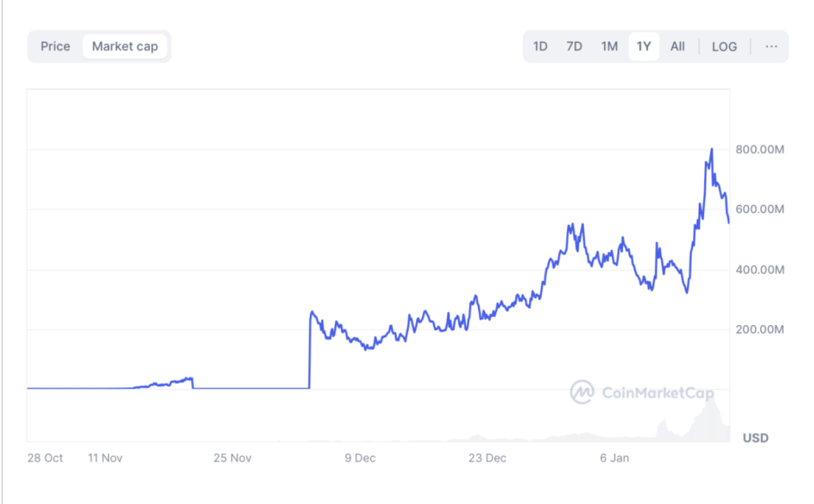Toggle LOG scale on chart
This screenshot has height=504, width=814.
click(x=724, y=47)
